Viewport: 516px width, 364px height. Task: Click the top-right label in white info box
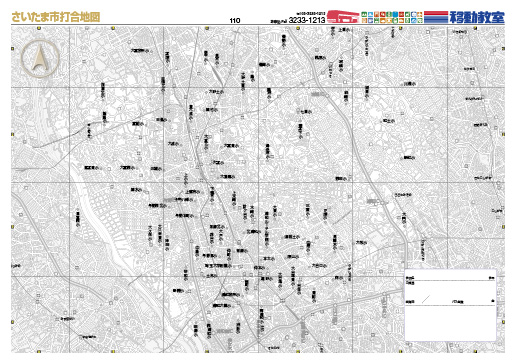(x=492, y=278)
